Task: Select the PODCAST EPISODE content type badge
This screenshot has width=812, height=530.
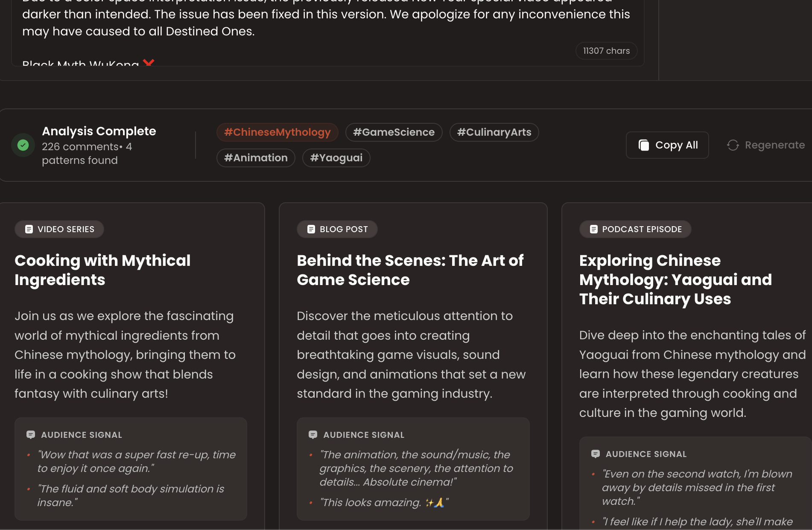Action: click(x=635, y=229)
